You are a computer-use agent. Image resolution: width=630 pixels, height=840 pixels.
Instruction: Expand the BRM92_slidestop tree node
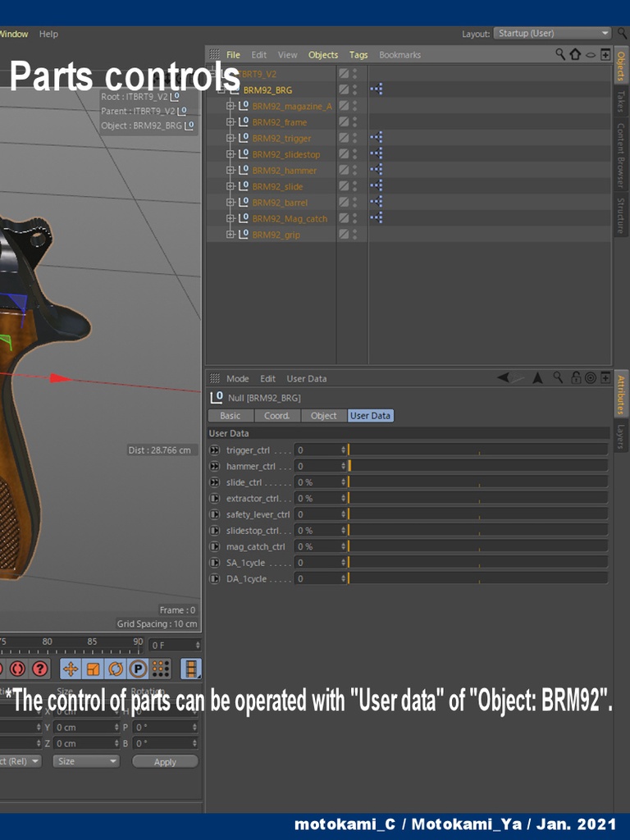click(x=230, y=154)
